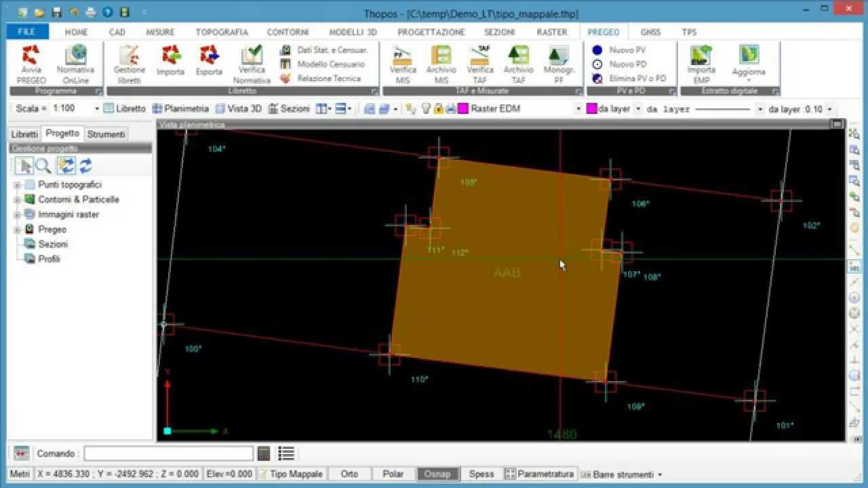Show the Planimetria view

point(180,108)
